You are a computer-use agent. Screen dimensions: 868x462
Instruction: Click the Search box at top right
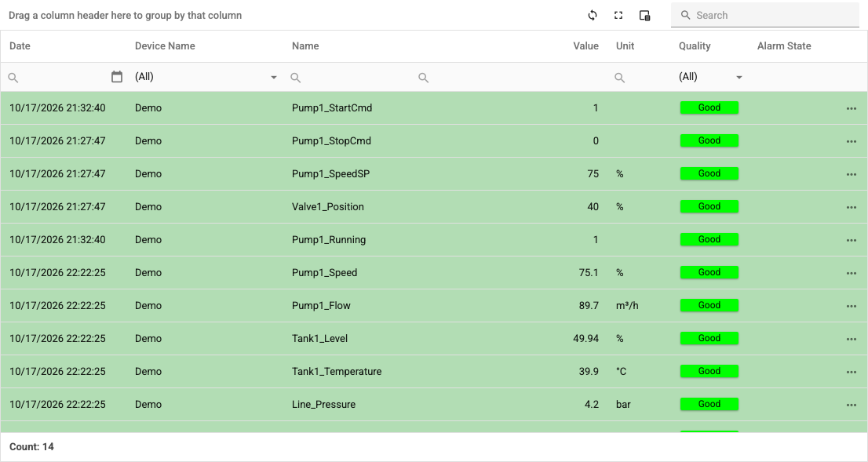point(765,16)
